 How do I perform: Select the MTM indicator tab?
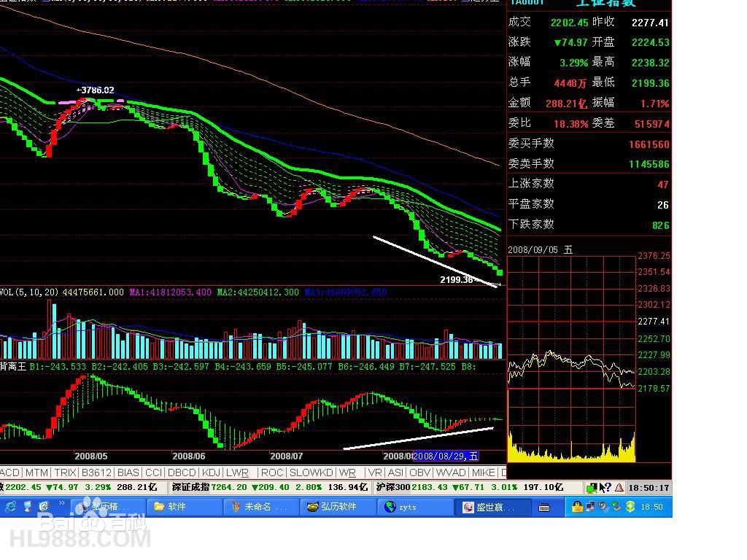click(36, 472)
